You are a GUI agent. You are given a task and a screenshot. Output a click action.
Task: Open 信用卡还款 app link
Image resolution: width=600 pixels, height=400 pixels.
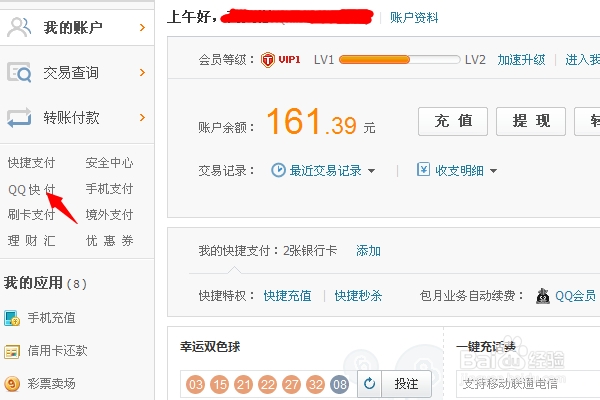57,351
